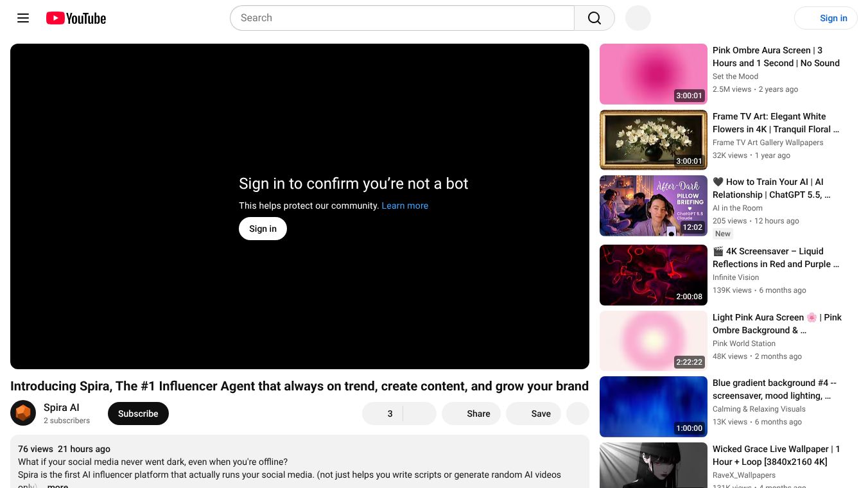868x488 pixels.
Task: Open the Frame TV Art flowers video
Action: (x=776, y=123)
